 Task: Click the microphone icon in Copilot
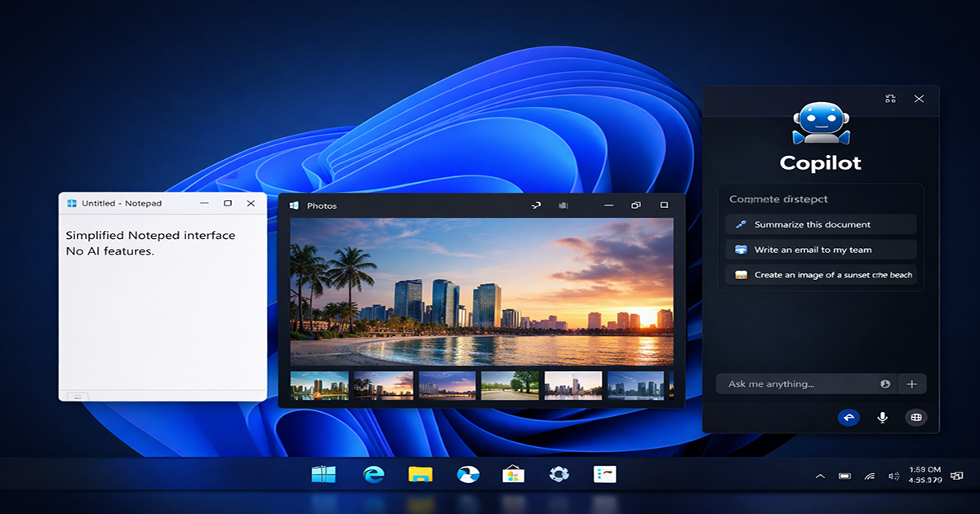pos(882,418)
